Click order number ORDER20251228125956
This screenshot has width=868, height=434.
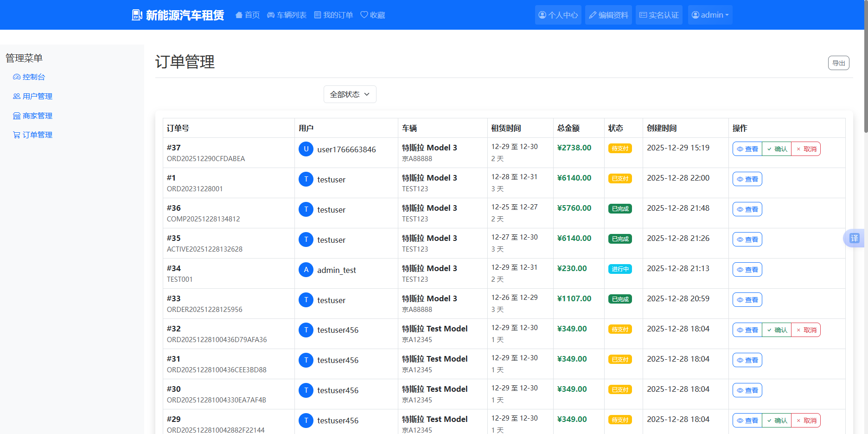(x=204, y=310)
